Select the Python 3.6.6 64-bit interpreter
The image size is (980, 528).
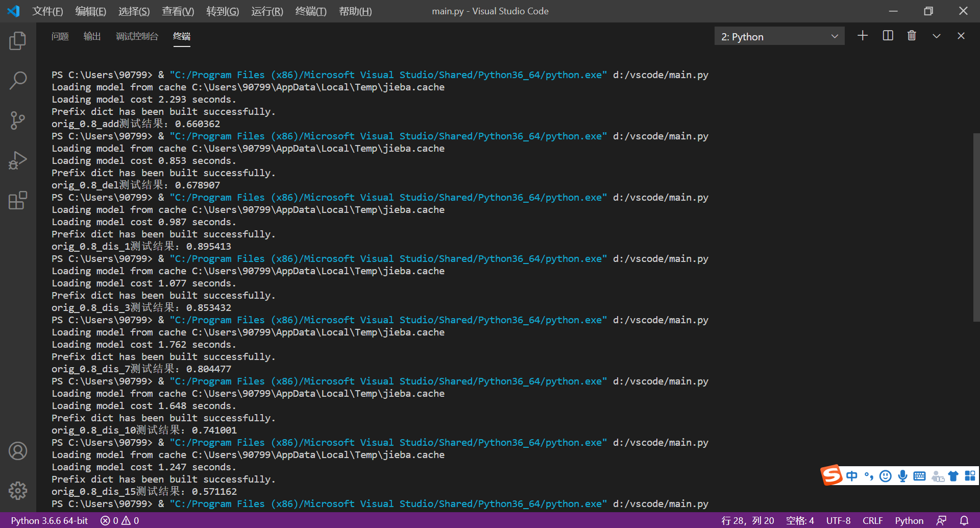coord(50,520)
